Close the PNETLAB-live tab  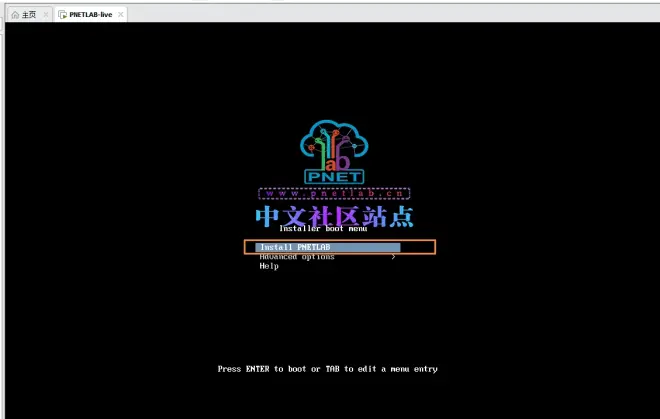[x=121, y=15]
